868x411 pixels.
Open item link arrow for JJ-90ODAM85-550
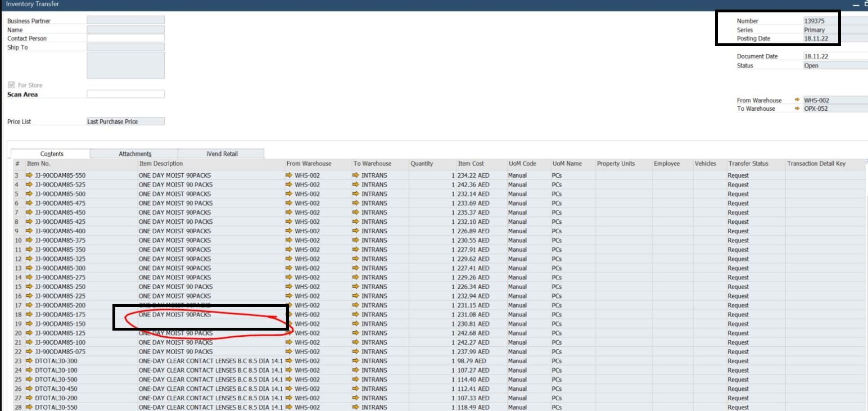(29, 175)
